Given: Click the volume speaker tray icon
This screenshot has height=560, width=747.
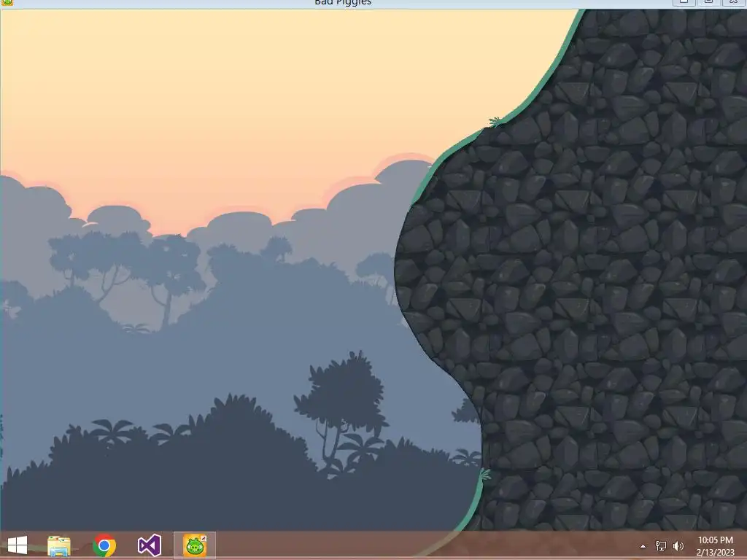Looking at the screenshot, I should click(x=678, y=546).
